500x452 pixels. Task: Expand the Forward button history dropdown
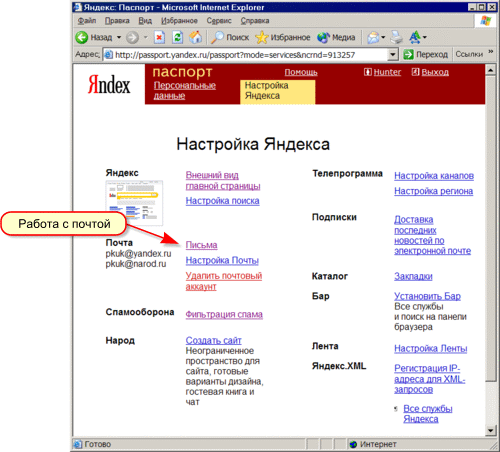click(146, 37)
